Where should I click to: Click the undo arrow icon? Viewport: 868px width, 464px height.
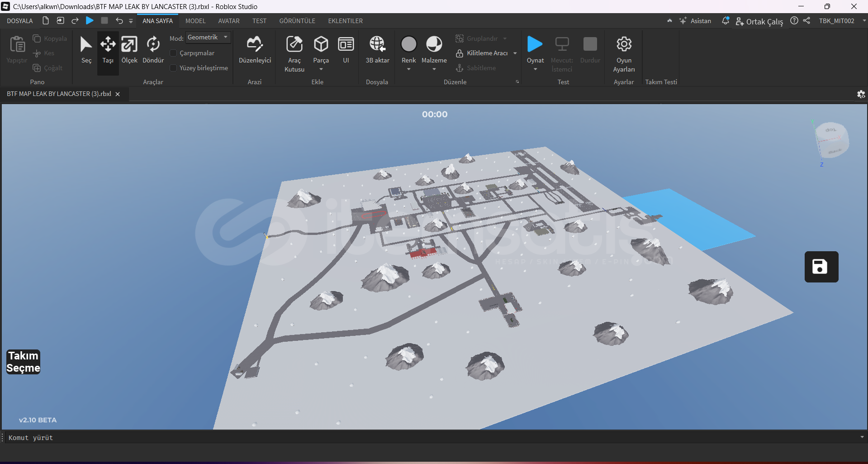point(119,20)
